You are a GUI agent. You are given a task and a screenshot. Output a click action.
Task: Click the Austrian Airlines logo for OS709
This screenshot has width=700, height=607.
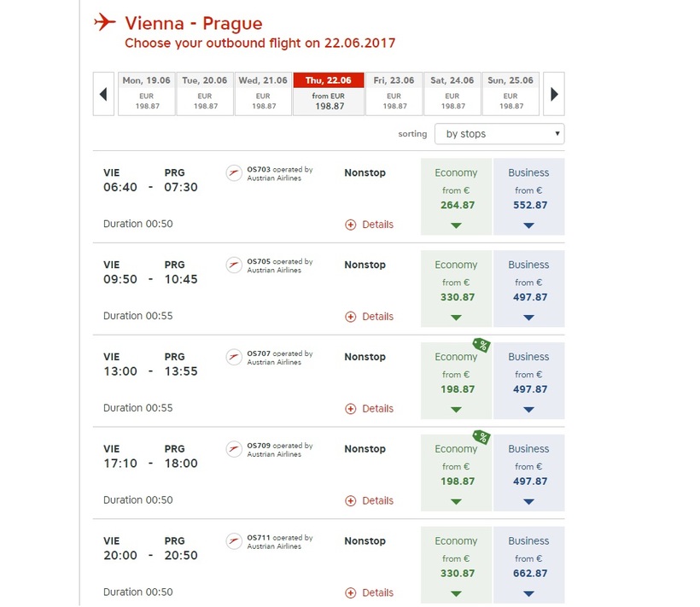coord(234,450)
